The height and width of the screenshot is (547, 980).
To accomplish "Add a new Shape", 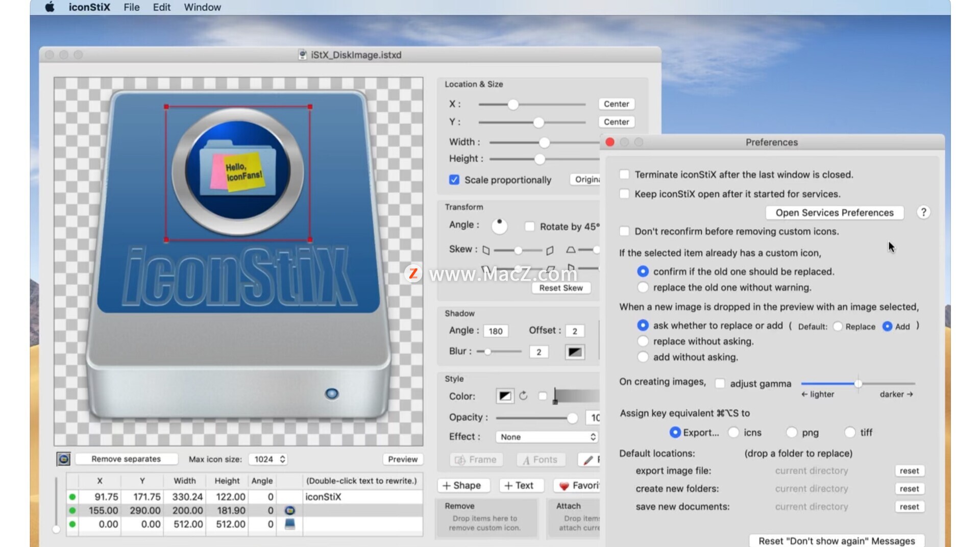I will pyautogui.click(x=463, y=485).
